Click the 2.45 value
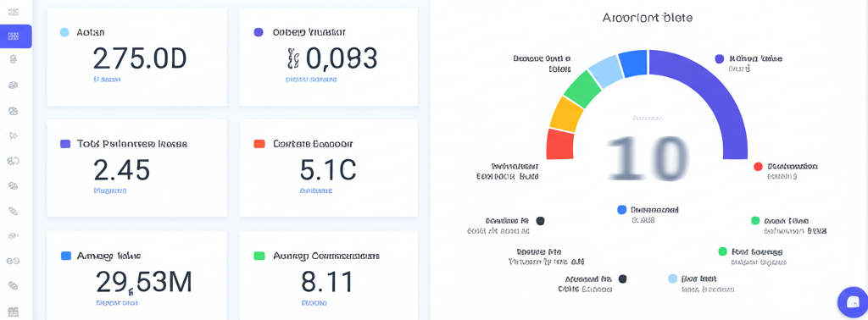The image size is (868, 320). (122, 170)
